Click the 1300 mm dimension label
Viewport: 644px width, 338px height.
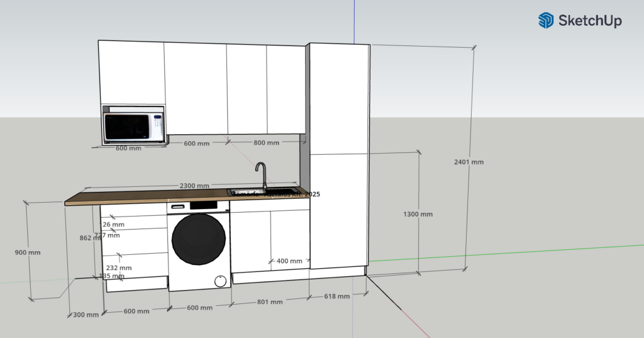418,214
